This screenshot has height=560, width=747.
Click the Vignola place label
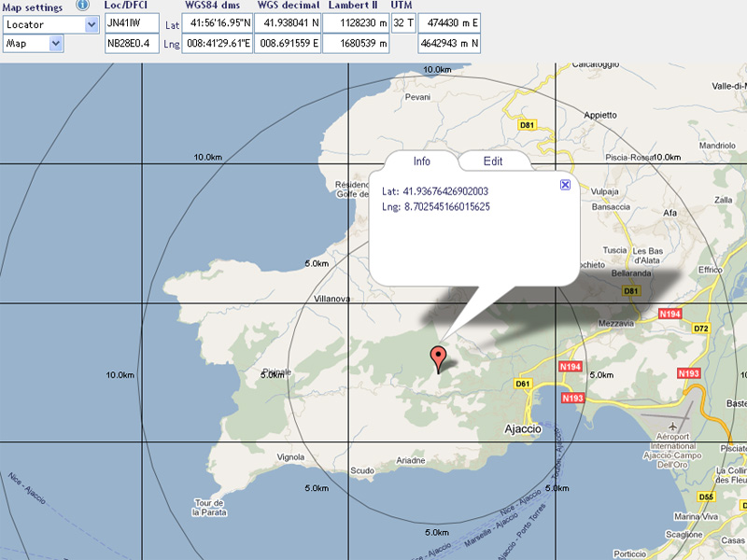click(x=290, y=457)
